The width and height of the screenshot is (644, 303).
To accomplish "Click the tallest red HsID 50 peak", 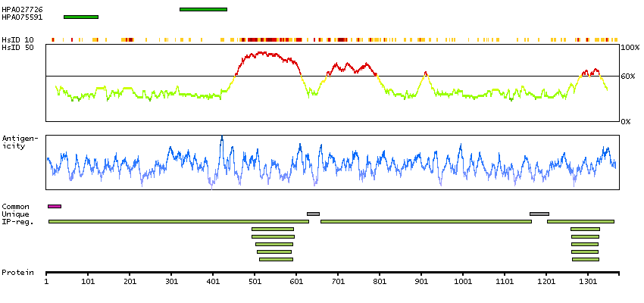I will click(261, 52).
